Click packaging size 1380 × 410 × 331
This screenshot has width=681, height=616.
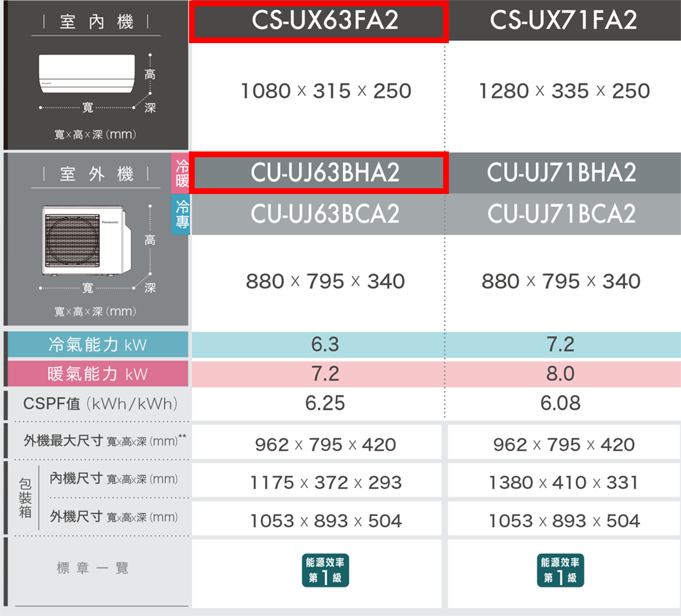(x=564, y=483)
